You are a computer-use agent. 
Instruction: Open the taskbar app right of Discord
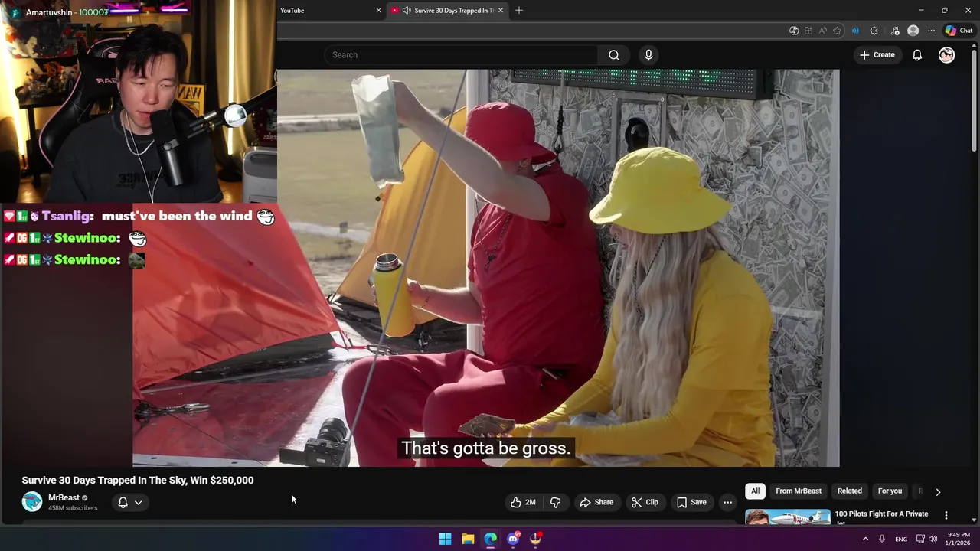536,539
